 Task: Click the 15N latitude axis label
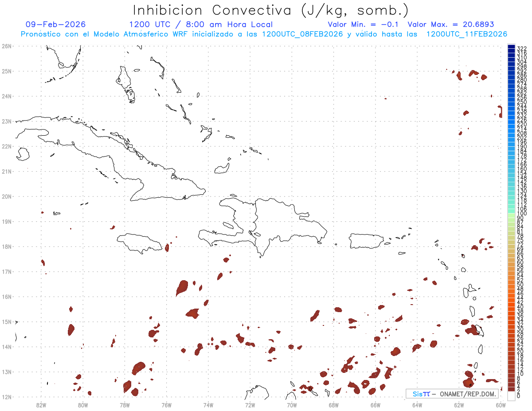[x=6, y=322]
